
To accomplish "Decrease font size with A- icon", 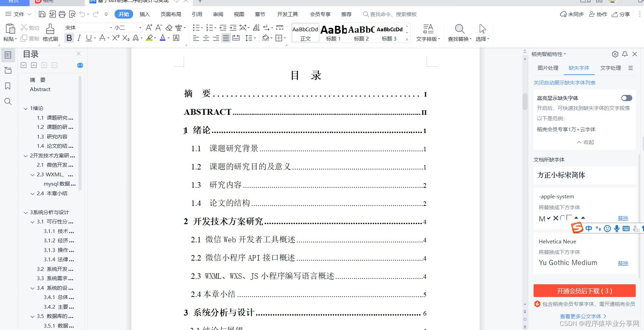I will pos(159,27).
